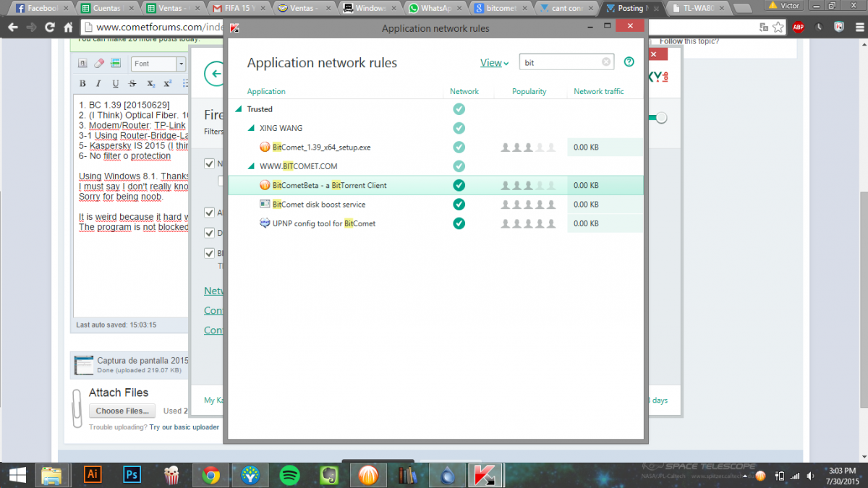Click the BitCometBeta torrent client row icon
The height and width of the screenshot is (488, 868).
tap(265, 185)
